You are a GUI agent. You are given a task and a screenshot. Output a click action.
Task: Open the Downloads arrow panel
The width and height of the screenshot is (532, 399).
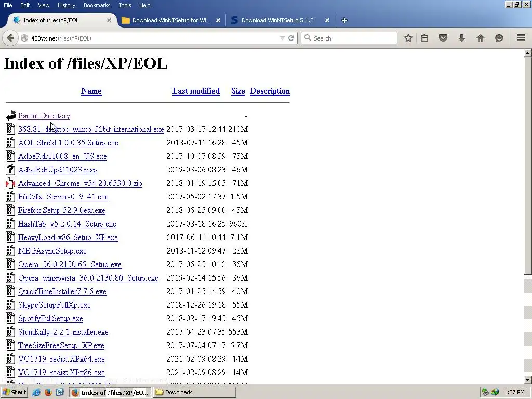point(461,38)
